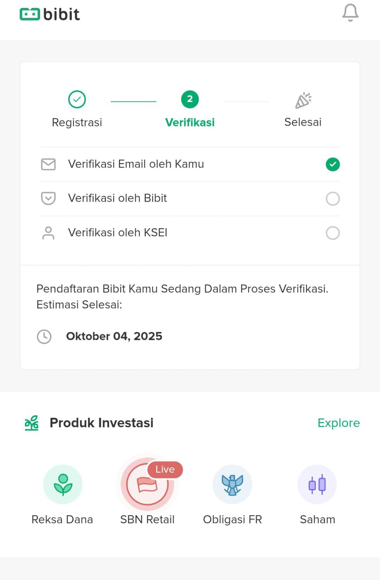Screen dimensions: 380x588
Task: Open Obligasi FR garuda icon
Action: point(232,484)
